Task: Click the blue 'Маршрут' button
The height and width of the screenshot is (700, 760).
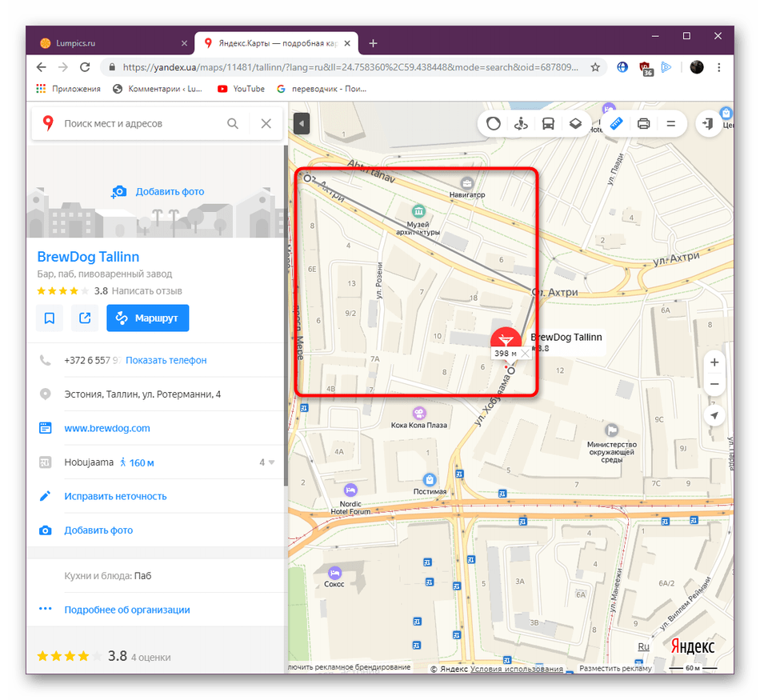Action: tap(148, 318)
